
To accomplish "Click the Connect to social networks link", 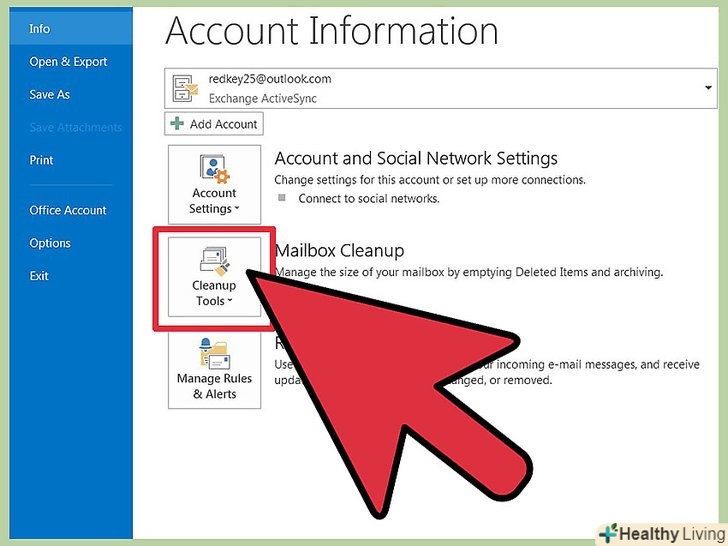I will point(369,199).
